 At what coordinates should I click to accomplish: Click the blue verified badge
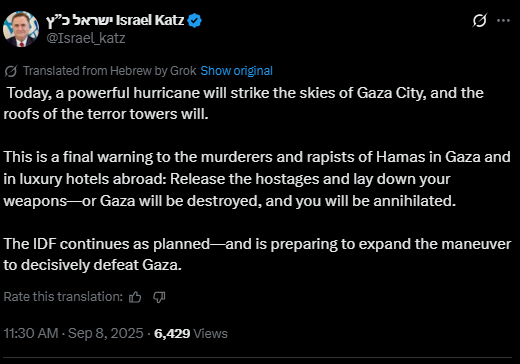click(194, 21)
